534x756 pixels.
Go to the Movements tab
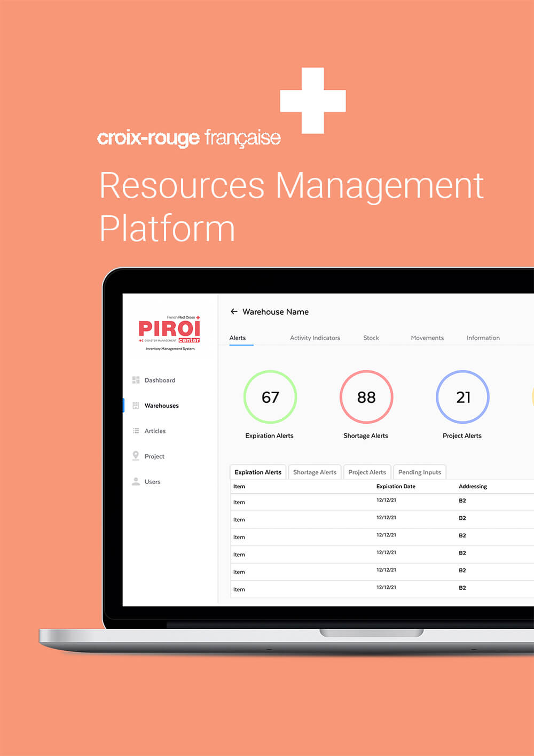coord(427,338)
